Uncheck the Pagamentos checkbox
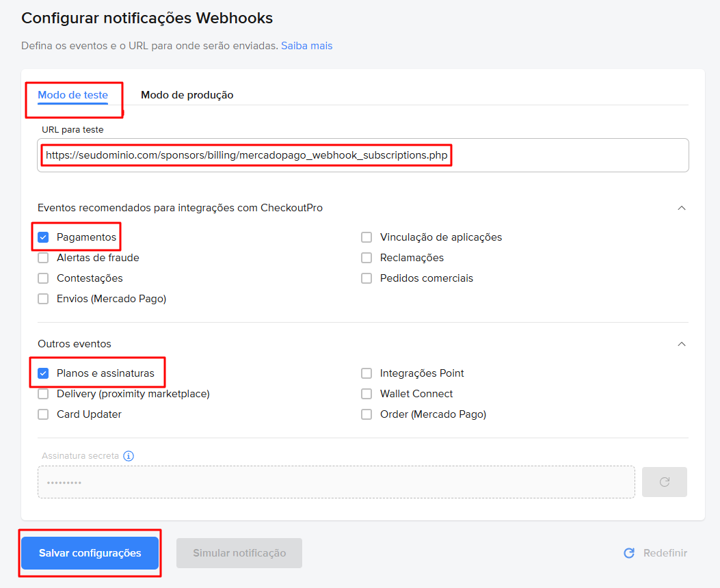Image resolution: width=720 pixels, height=588 pixels. pyautogui.click(x=44, y=237)
